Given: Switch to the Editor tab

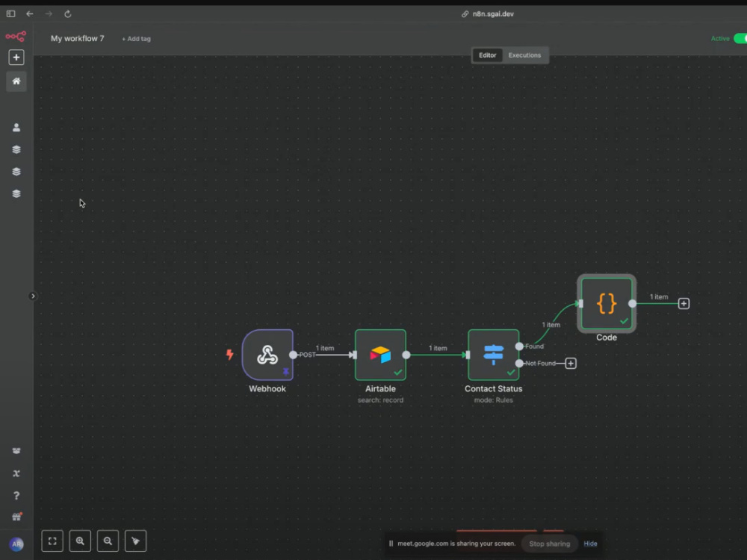Looking at the screenshot, I should (x=487, y=55).
